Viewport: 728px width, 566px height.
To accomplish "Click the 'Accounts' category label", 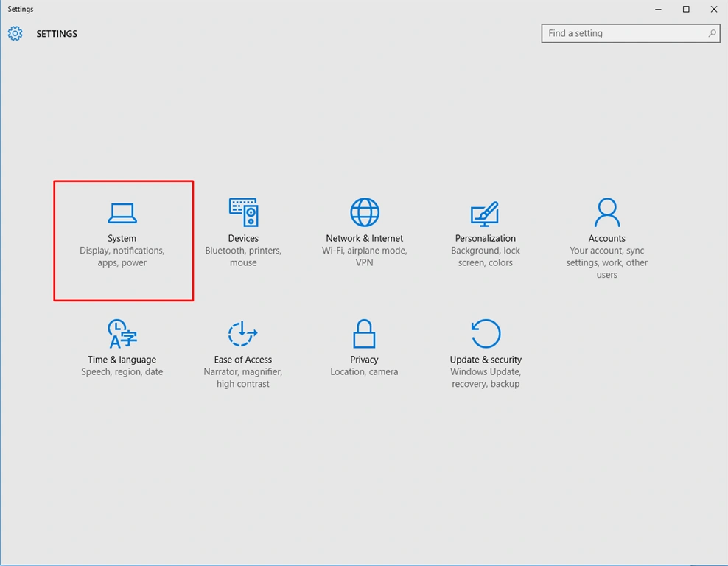I will pos(607,238).
